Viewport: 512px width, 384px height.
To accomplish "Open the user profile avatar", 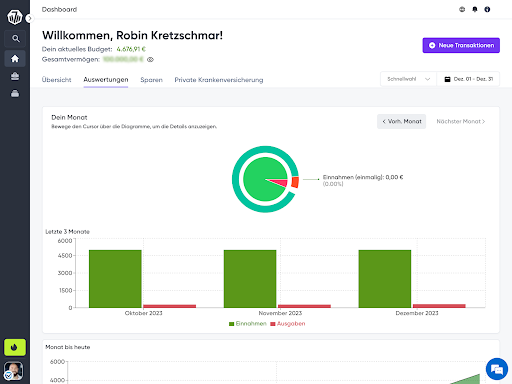I will (x=14, y=371).
